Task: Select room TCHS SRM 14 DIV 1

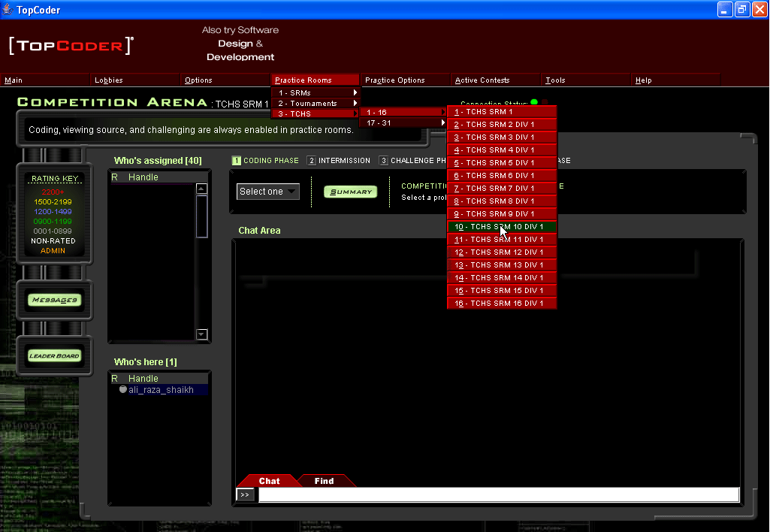Action: coord(502,278)
